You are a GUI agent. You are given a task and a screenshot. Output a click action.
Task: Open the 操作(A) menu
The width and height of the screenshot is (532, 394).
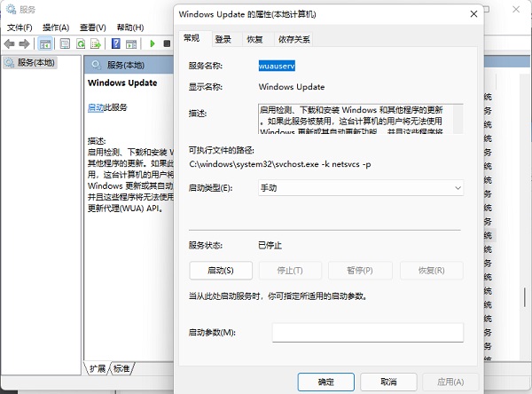click(58, 28)
